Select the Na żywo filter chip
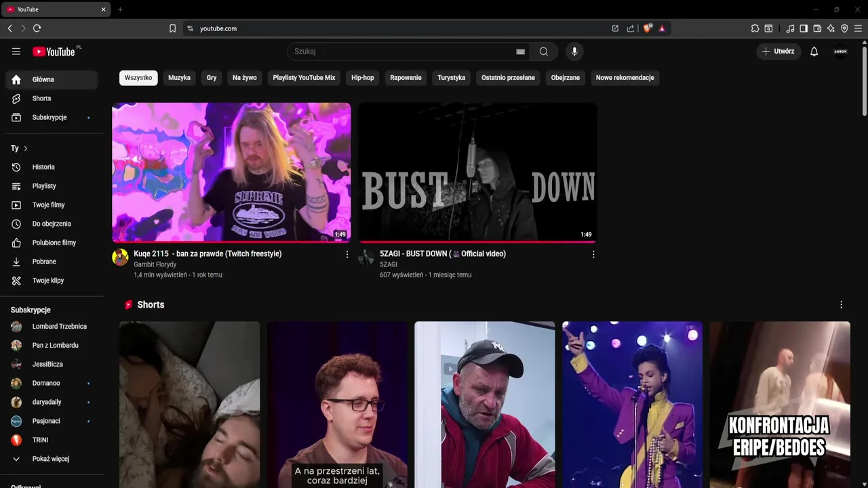The image size is (868, 488). point(245,78)
